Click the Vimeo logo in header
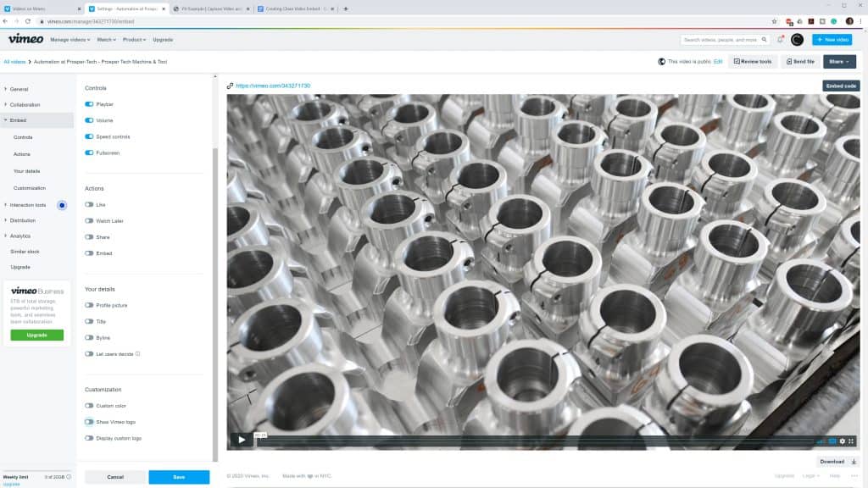The width and height of the screenshot is (868, 488). [x=25, y=39]
